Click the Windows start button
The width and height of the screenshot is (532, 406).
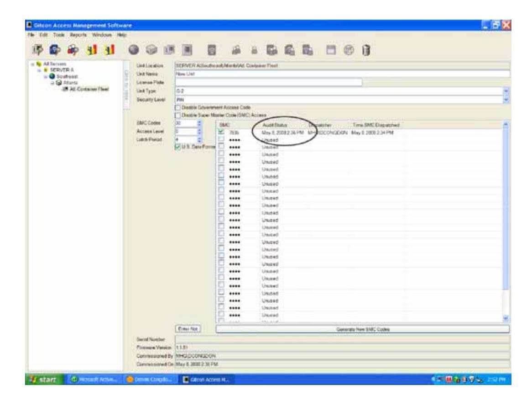pos(44,380)
